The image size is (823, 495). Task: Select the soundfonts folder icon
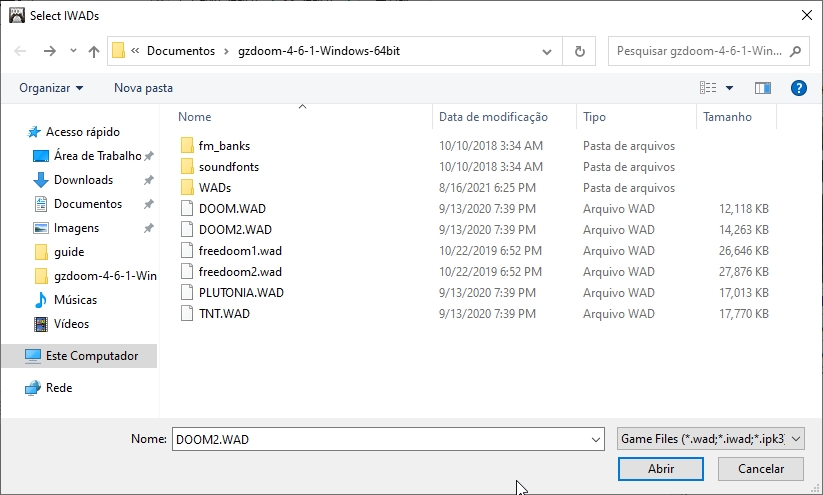click(x=187, y=166)
